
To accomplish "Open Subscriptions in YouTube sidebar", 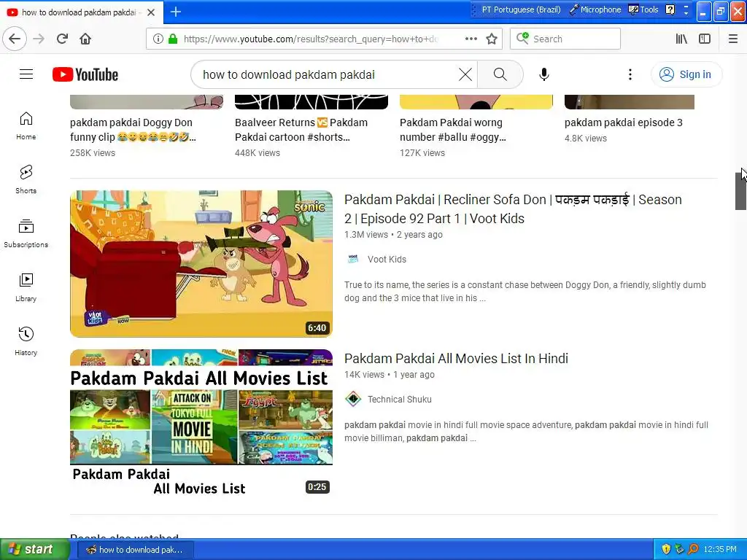I will (26, 233).
